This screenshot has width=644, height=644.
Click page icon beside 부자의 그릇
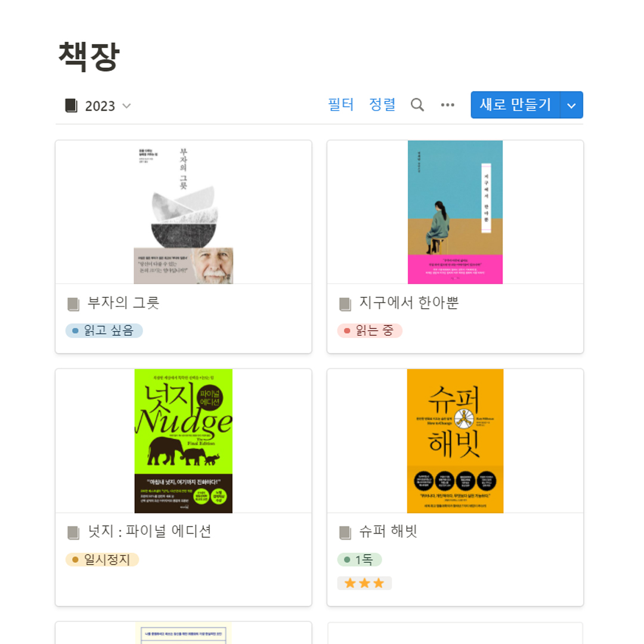click(x=73, y=304)
